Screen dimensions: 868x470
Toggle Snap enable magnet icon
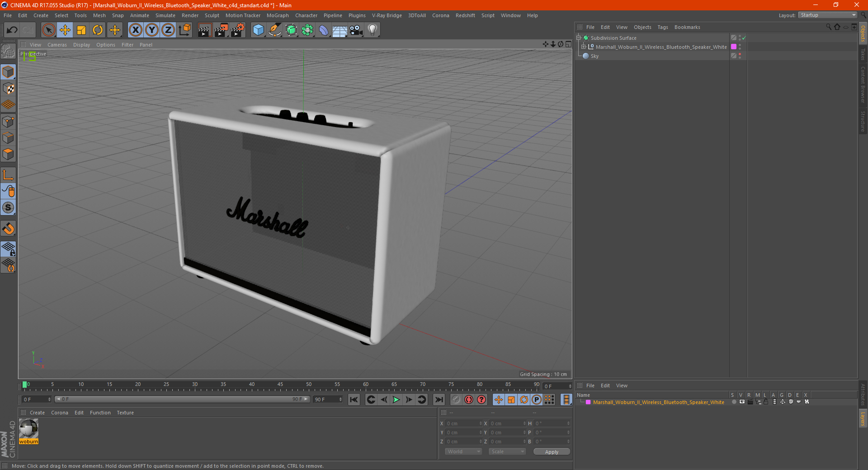click(8, 229)
